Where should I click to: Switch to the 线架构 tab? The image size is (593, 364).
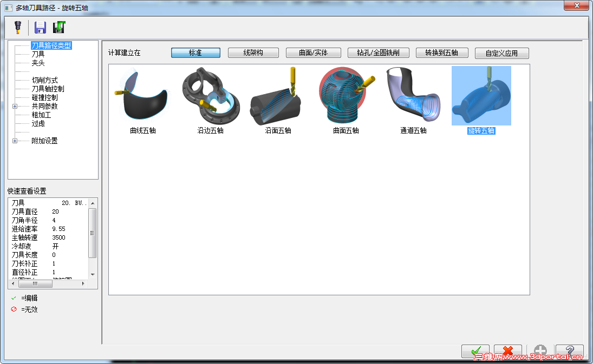(x=253, y=53)
